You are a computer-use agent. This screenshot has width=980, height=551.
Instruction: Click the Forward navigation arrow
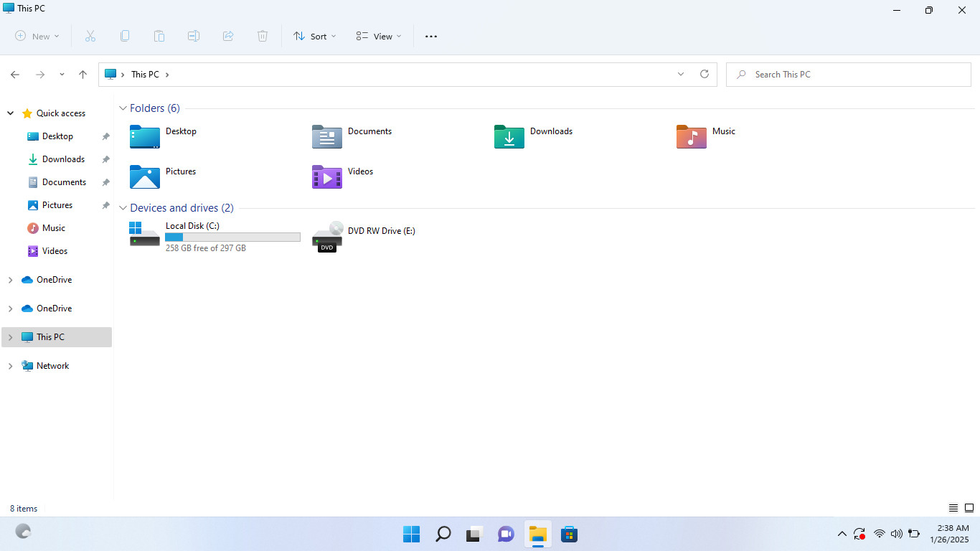pos(40,75)
